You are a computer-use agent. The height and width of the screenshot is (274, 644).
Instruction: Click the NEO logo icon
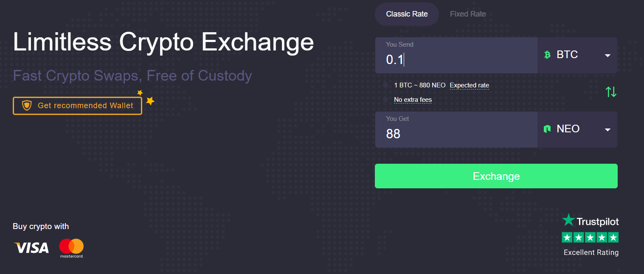pos(547,129)
